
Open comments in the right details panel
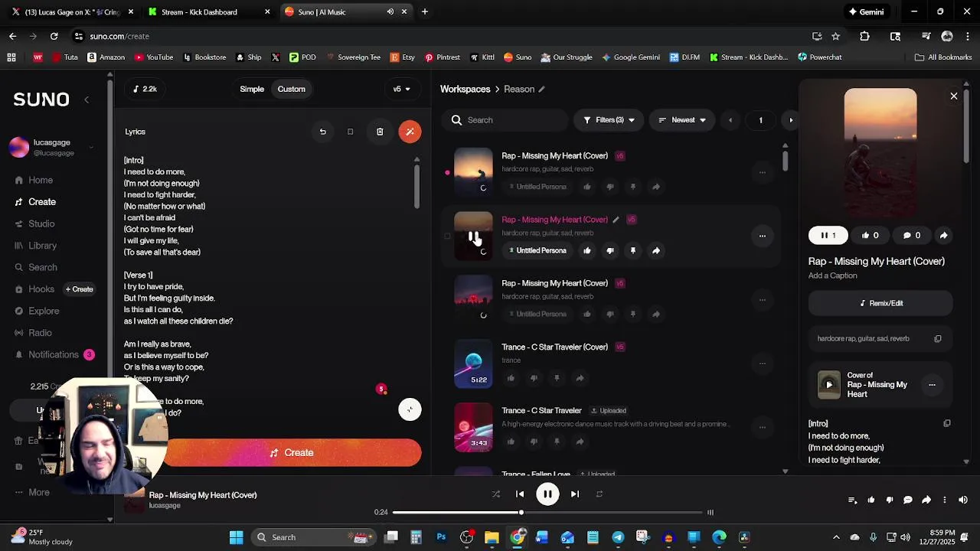tap(911, 235)
